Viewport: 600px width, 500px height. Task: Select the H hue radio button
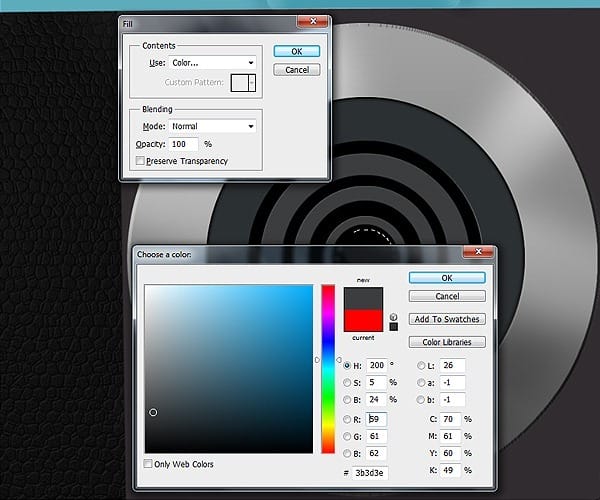pyautogui.click(x=347, y=366)
